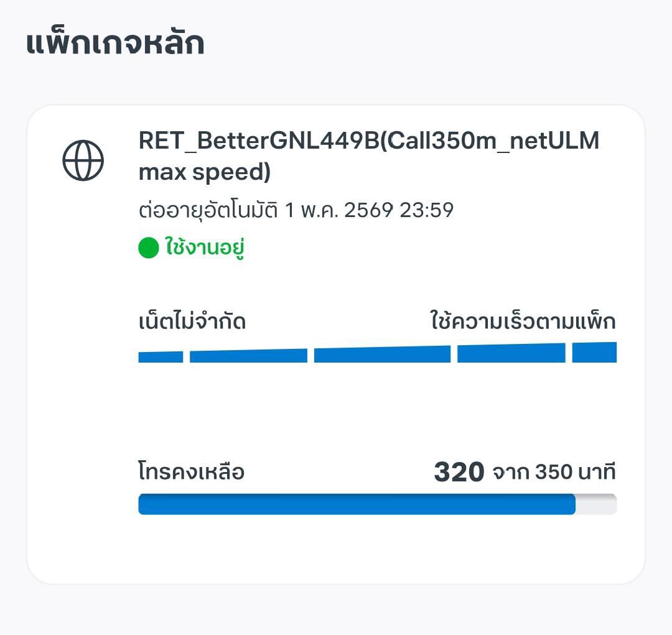The image size is (672, 635).
Task: Tap the ใช้ความเร็วตามแพ็ก label
Action: [x=523, y=322]
